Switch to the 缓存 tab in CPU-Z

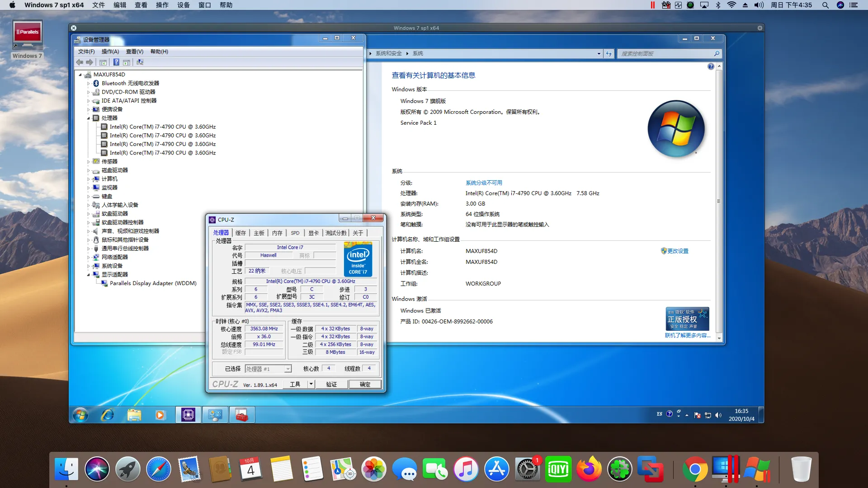[x=241, y=233]
